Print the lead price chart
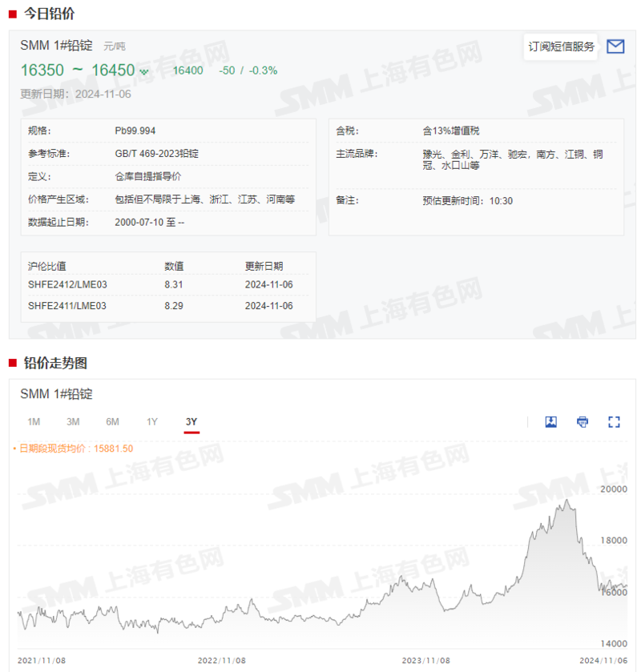 pyautogui.click(x=582, y=422)
